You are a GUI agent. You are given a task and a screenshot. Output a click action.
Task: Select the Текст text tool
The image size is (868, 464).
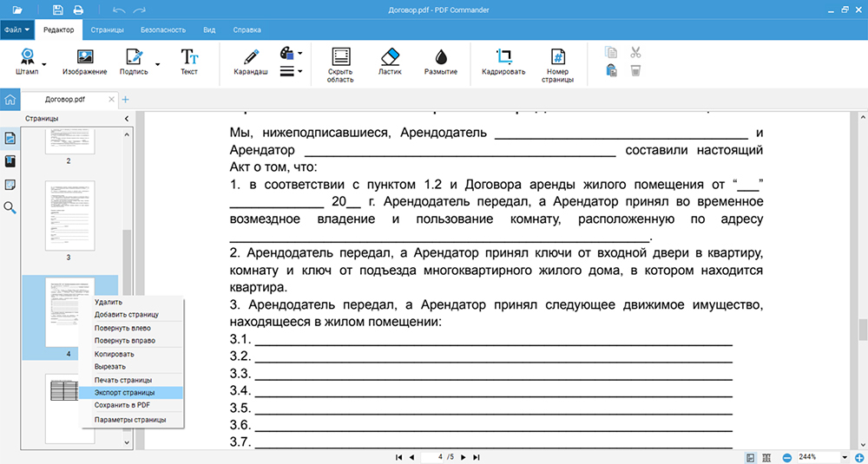point(188,62)
